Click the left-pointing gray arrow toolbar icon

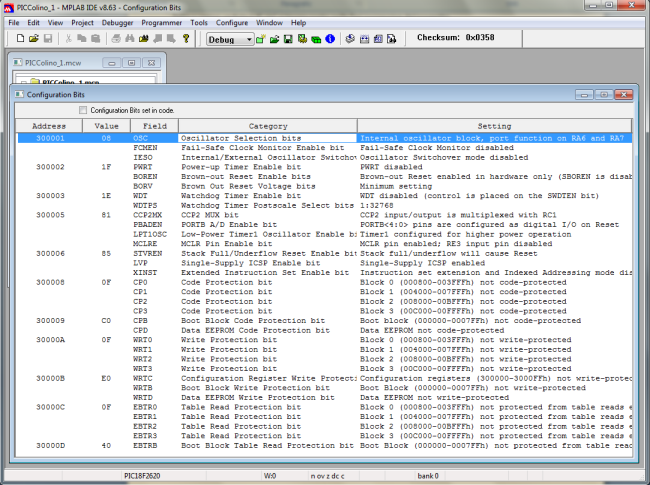pos(158,39)
